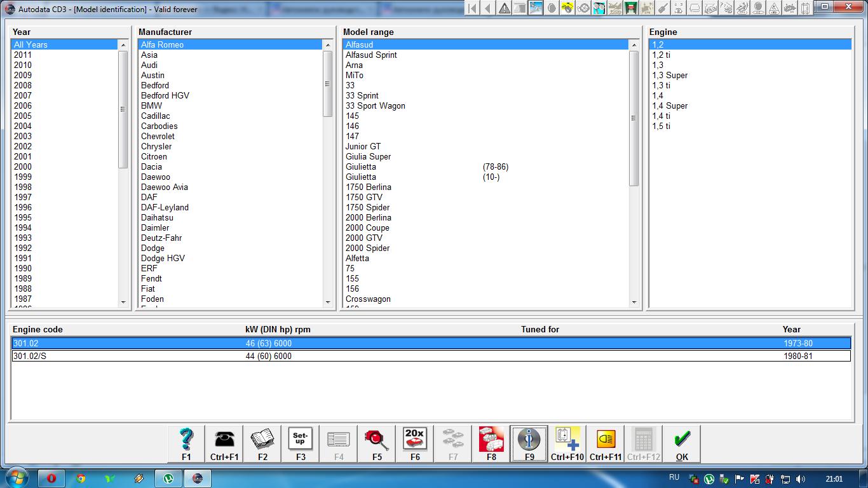Open the F2 open book manual icon
Image resolution: width=868 pixels, height=488 pixels.
(x=262, y=444)
